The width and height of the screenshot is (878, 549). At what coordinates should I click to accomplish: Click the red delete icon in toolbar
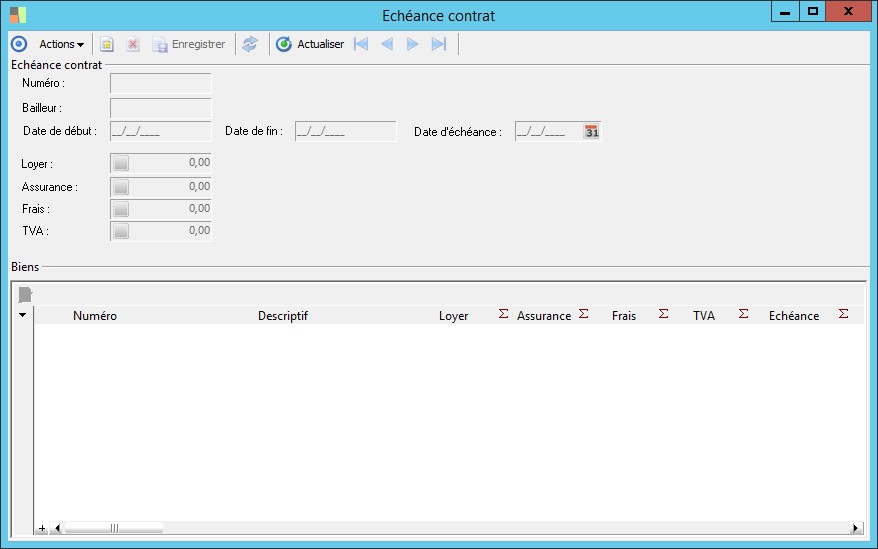(x=132, y=44)
